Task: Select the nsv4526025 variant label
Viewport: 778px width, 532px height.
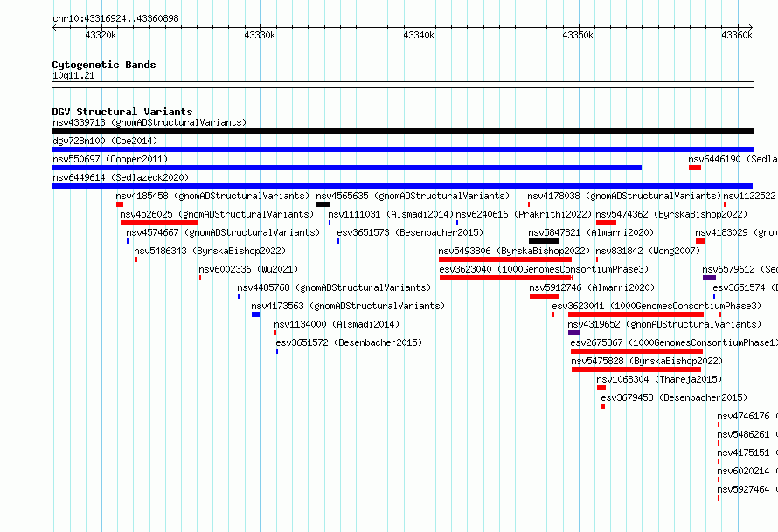Action: 217,214
